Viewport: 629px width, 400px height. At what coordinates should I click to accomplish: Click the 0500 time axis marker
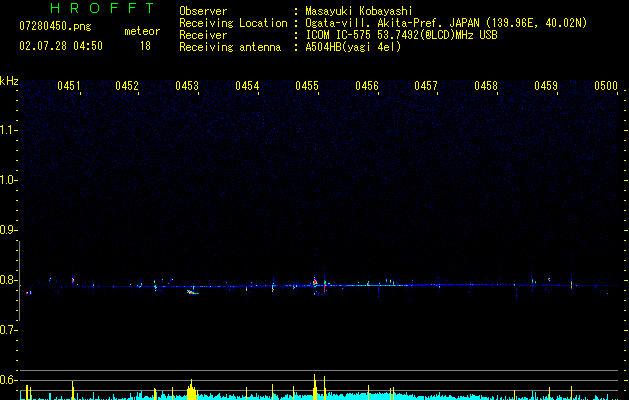pyautogui.click(x=606, y=86)
